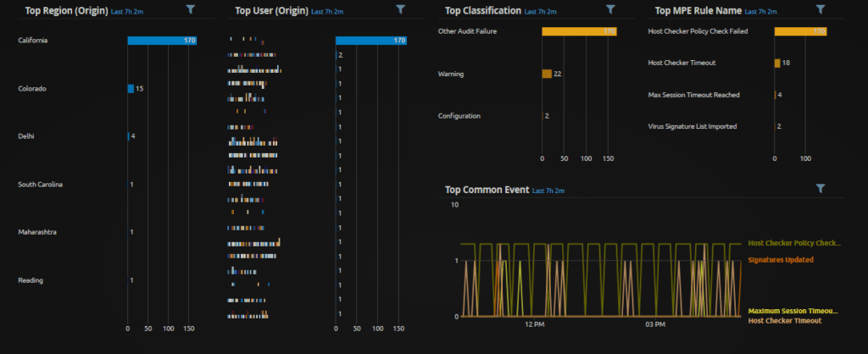868x354 pixels.
Task: Click filter icon on Top Region (Origin) panel
Action: (189, 9)
